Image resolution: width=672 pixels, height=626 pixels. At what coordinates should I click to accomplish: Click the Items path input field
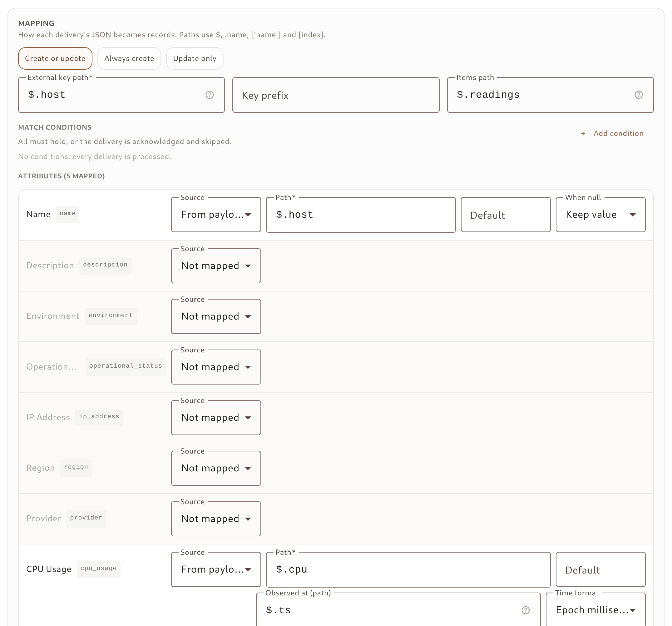[x=550, y=95]
